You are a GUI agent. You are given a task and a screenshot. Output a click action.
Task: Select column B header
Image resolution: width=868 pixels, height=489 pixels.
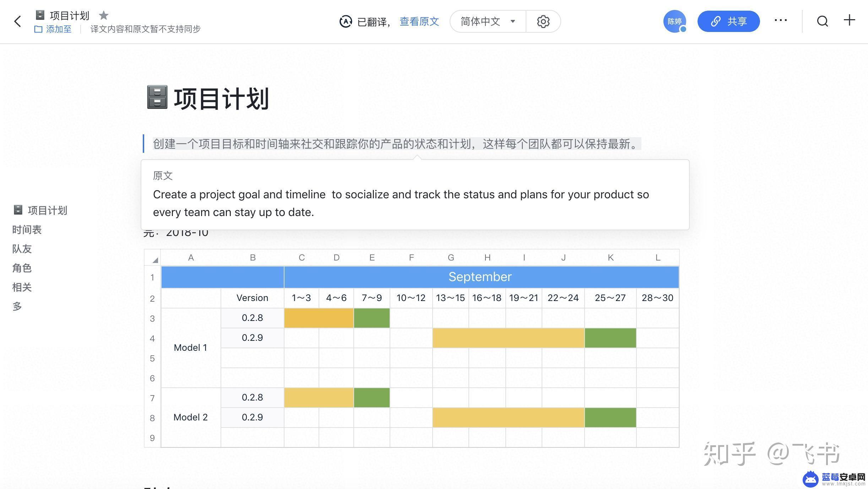tap(253, 258)
